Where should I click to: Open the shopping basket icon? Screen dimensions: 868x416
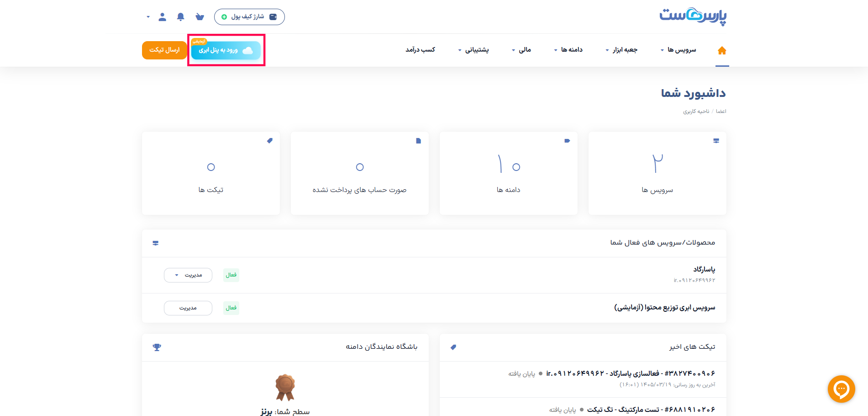point(200,17)
